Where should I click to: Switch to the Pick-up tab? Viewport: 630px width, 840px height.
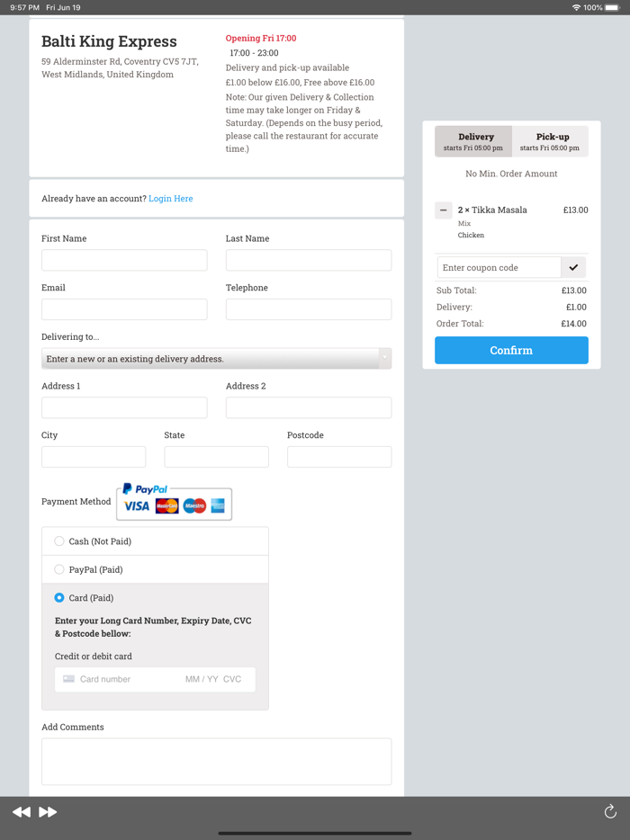551,141
